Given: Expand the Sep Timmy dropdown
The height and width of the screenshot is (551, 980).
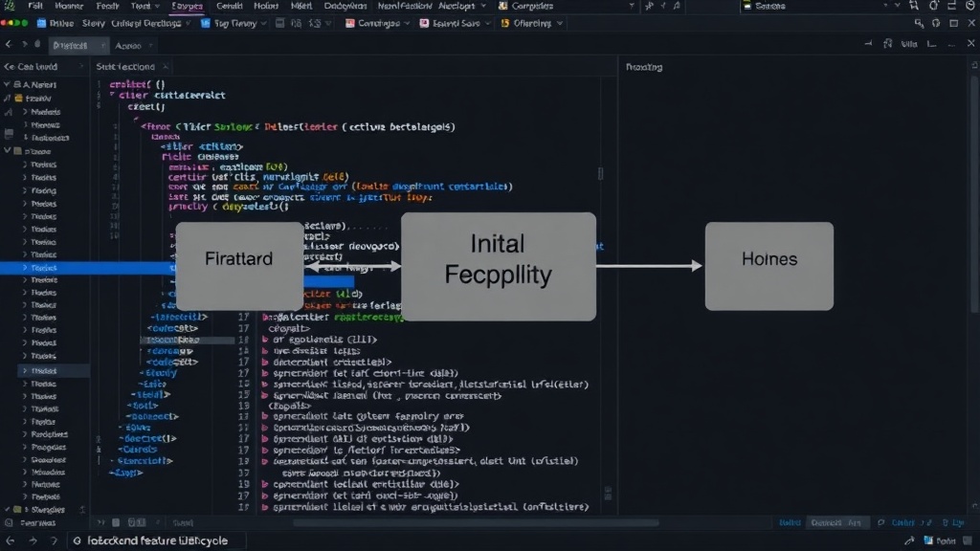Looking at the screenshot, I should pos(234,23).
